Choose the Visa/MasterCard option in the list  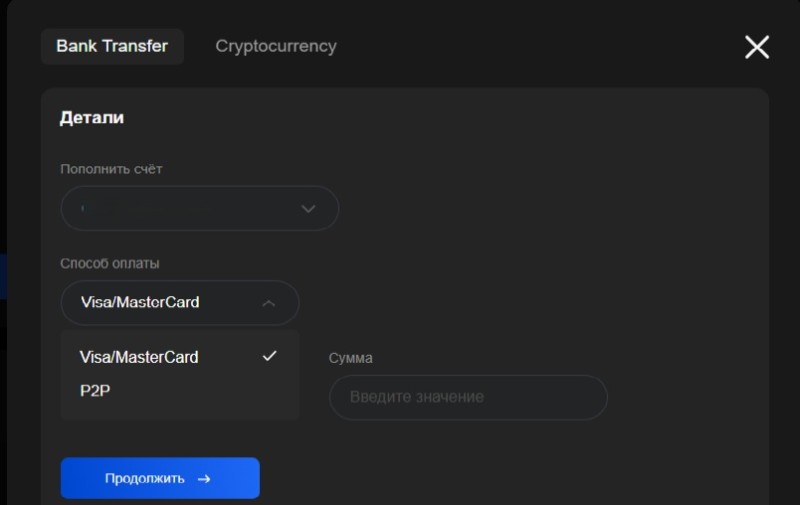(x=139, y=357)
